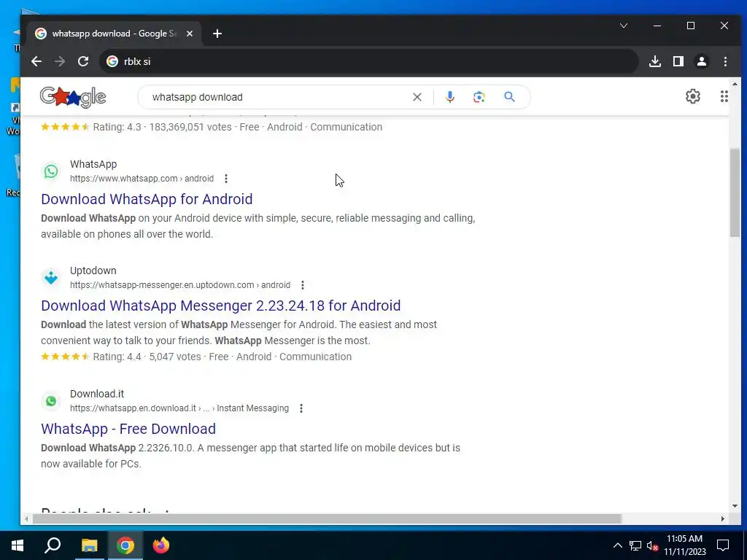
Task: Clear the Google search box with X
Action: click(417, 97)
